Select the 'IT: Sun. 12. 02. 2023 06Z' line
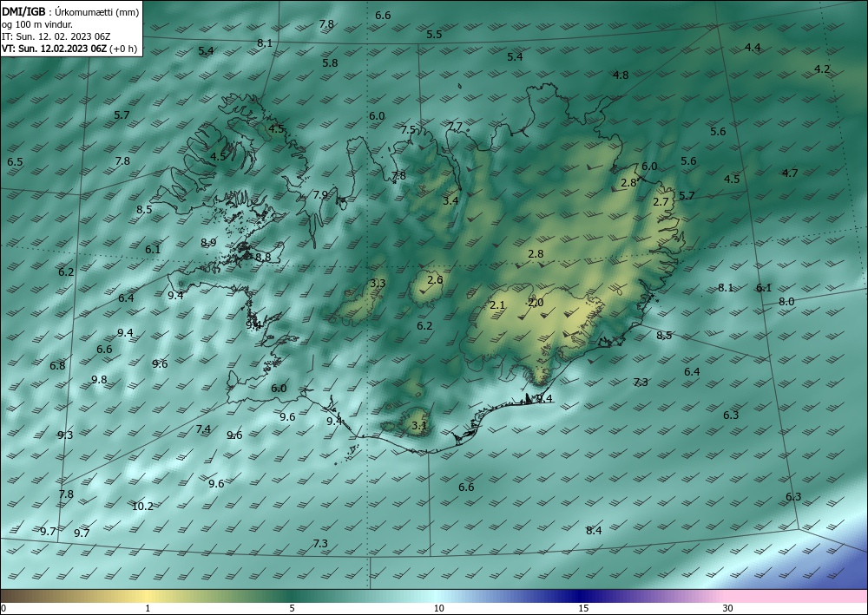The width and height of the screenshot is (868, 615). 56,36
